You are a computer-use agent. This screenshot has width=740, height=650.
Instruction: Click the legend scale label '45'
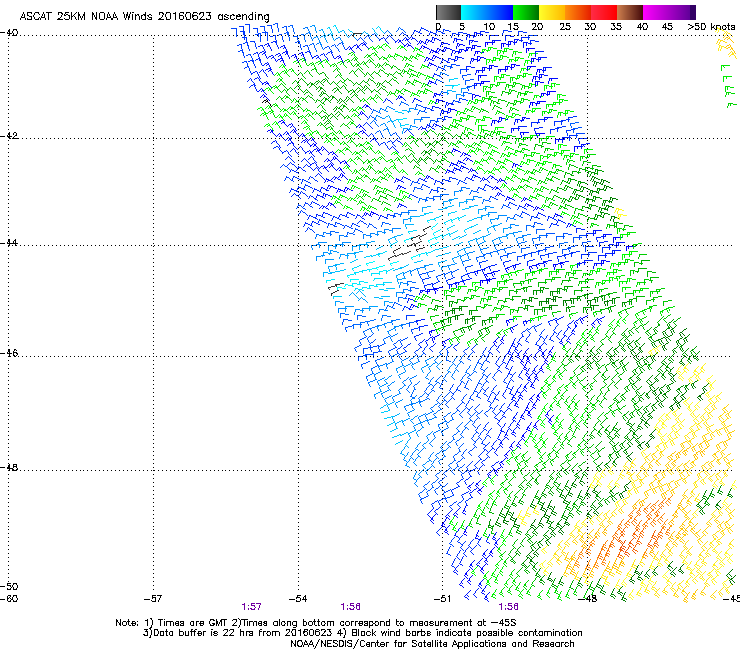(667, 27)
